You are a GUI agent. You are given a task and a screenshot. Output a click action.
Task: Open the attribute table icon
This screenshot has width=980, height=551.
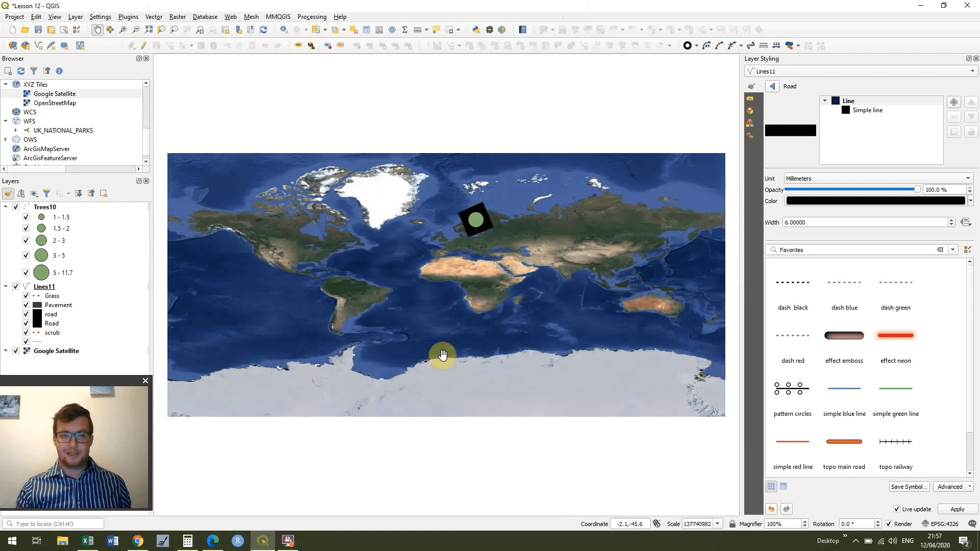(366, 30)
